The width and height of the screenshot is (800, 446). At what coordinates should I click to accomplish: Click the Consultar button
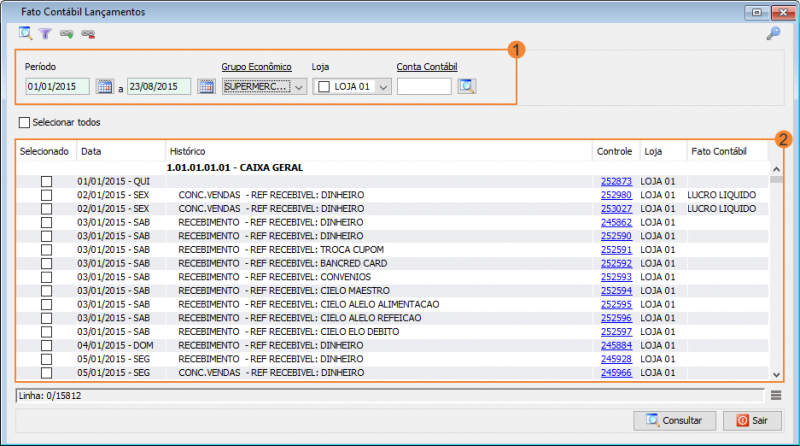[674, 420]
